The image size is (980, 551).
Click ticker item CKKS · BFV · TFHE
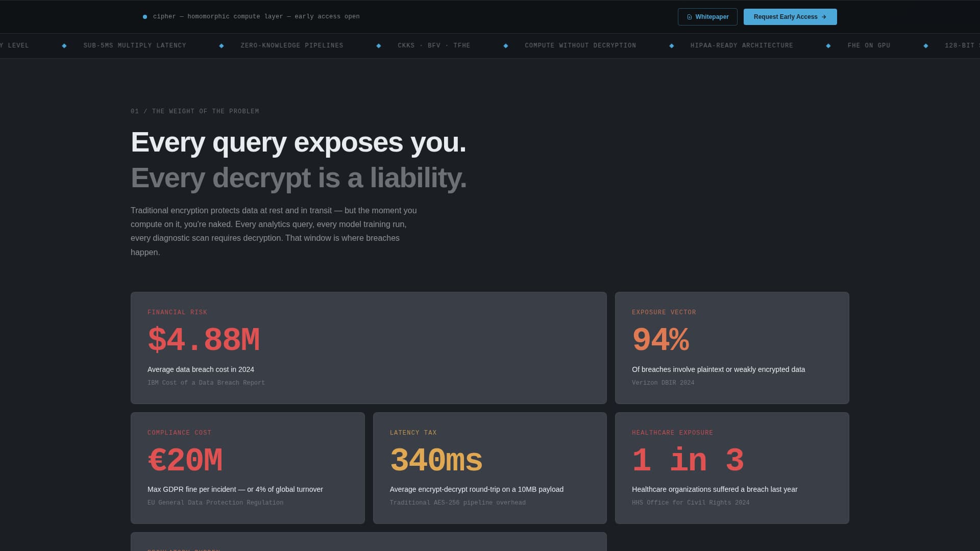[x=434, y=46]
